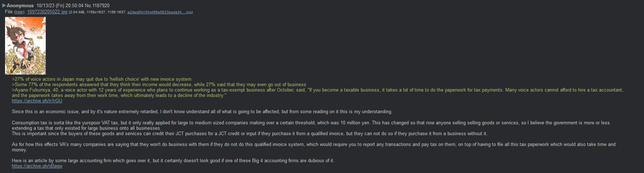Click the sentence starting "Here is an article"
This screenshot has width=644, height=173.
tap(173, 161)
